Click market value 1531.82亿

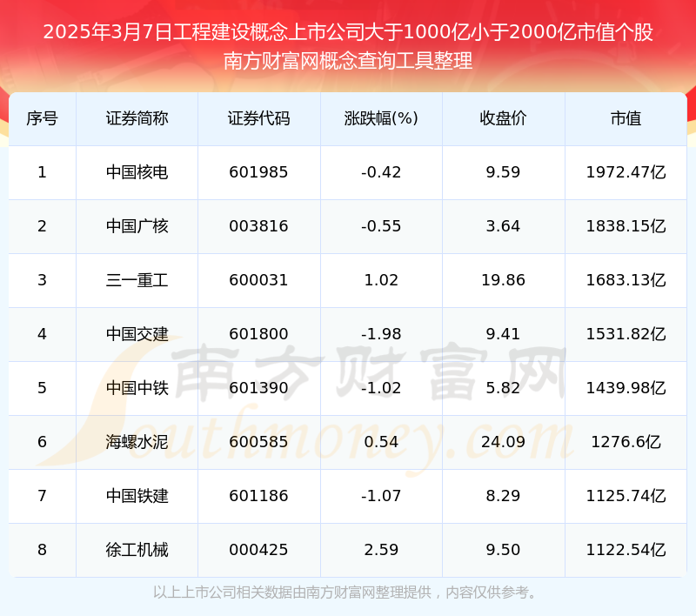coord(626,334)
